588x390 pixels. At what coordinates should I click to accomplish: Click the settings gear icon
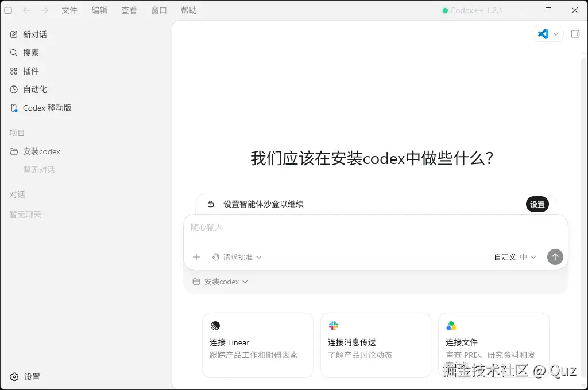[14, 377]
